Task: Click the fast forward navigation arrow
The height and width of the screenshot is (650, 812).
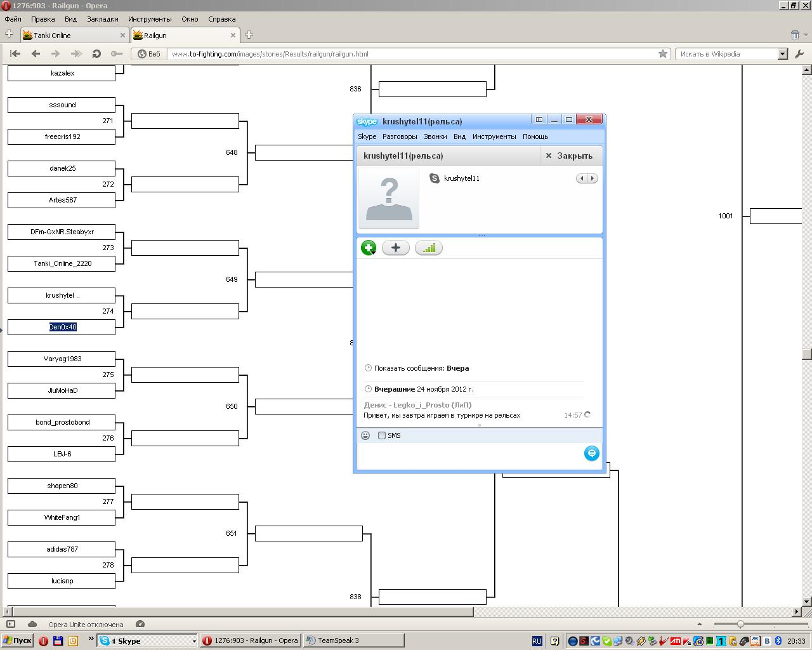Action: pyautogui.click(x=76, y=54)
